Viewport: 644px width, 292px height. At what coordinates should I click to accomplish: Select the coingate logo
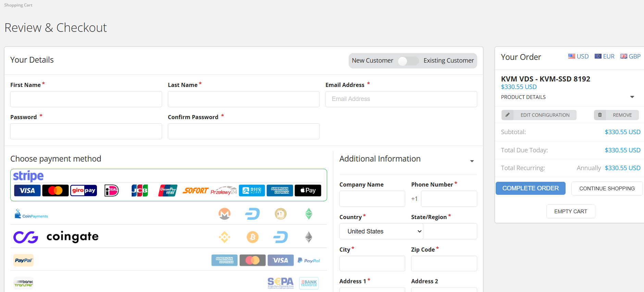tap(56, 237)
